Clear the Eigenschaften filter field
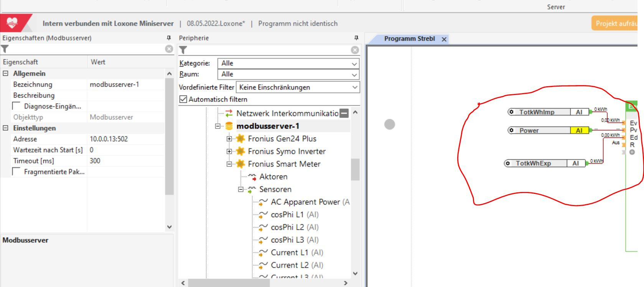Viewport: 644px width, 287px height. click(169, 49)
